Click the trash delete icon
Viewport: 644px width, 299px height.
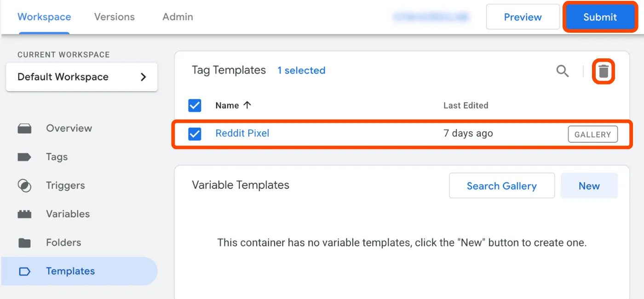(x=604, y=71)
